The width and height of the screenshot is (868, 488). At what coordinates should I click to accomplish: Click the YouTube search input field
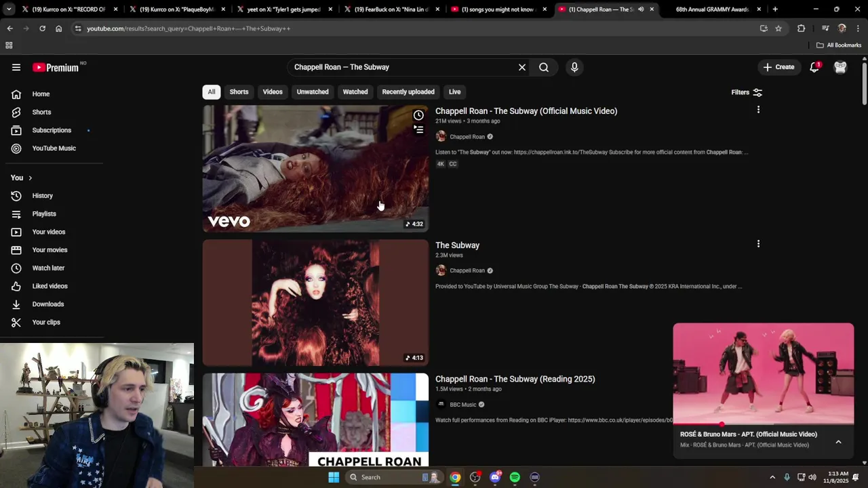[403, 67]
